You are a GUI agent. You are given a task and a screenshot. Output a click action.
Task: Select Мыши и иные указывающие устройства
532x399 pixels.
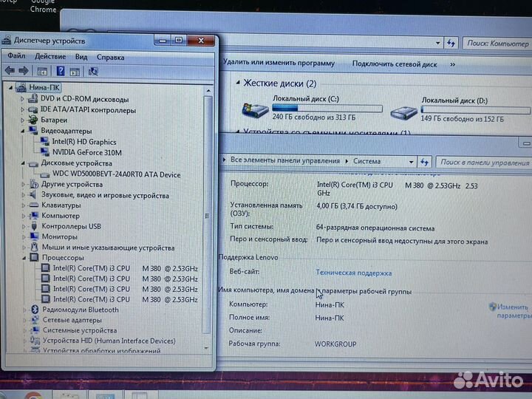108,248
